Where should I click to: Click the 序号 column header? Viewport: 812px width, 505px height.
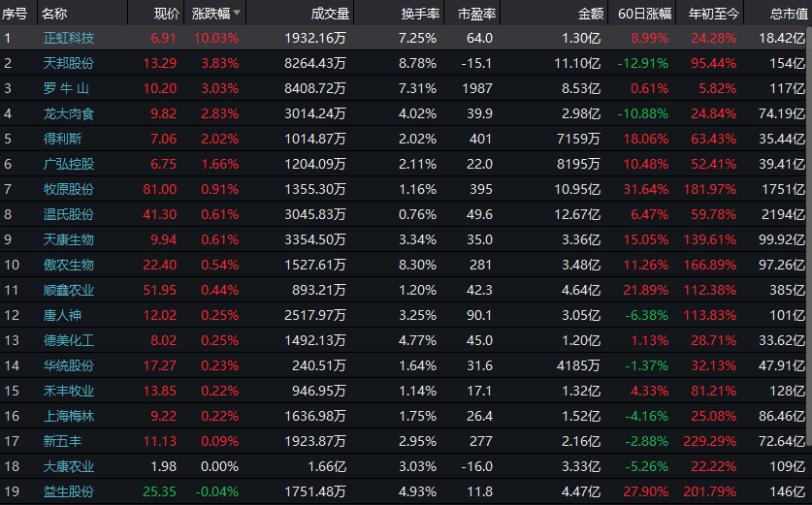[x=14, y=14]
